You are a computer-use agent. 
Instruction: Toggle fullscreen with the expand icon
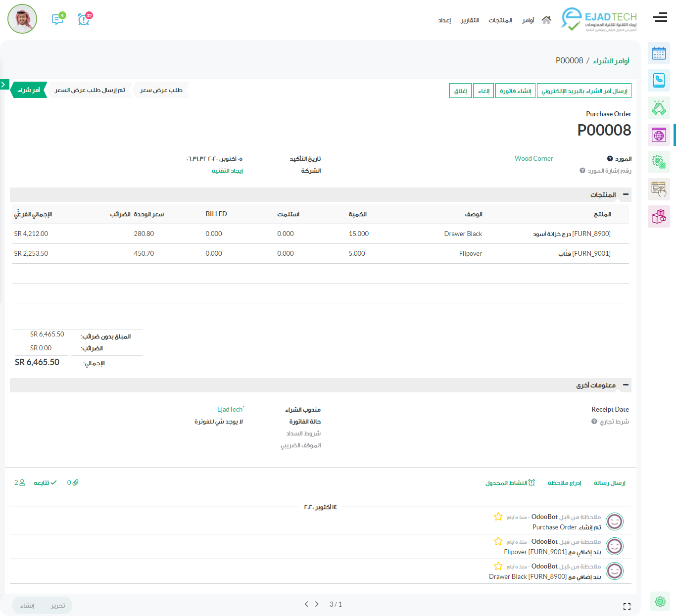click(x=627, y=607)
